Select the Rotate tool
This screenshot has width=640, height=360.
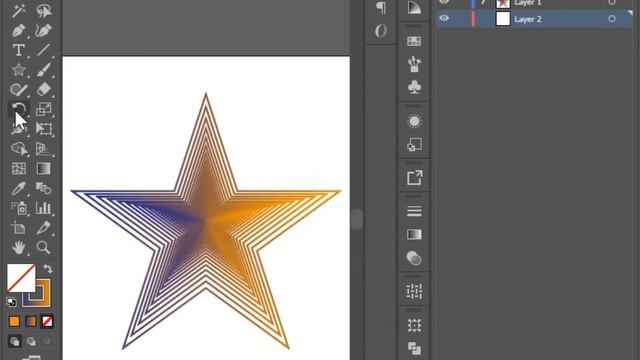[x=18, y=109]
